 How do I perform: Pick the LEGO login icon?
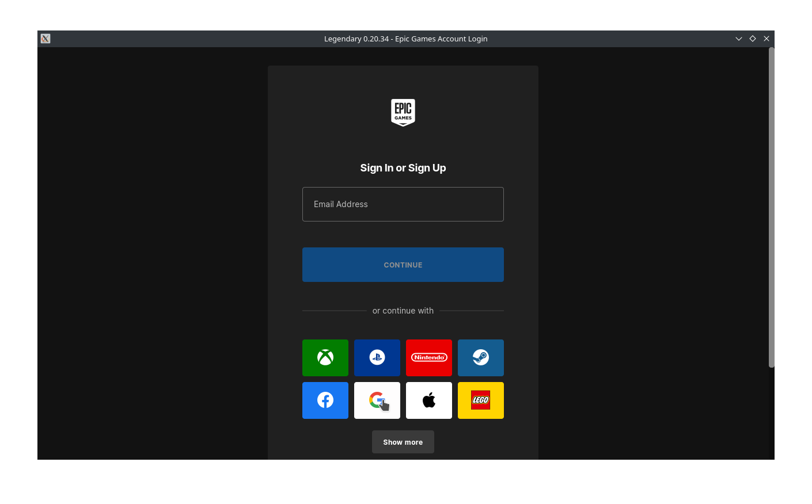(481, 400)
